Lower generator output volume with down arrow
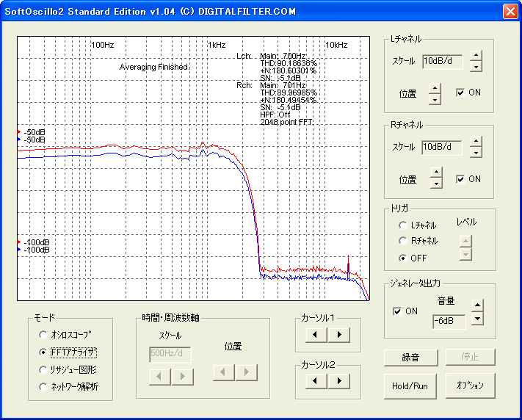 (x=477, y=319)
